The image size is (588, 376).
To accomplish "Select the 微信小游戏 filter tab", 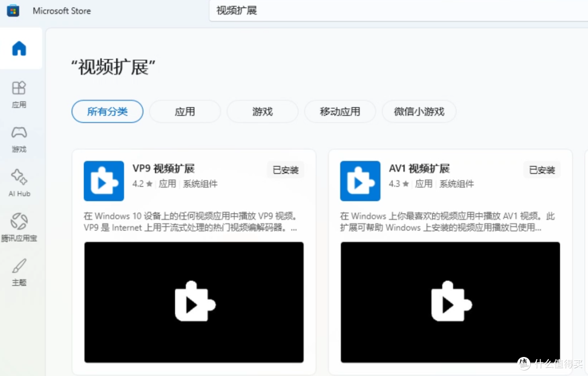I will coord(419,112).
